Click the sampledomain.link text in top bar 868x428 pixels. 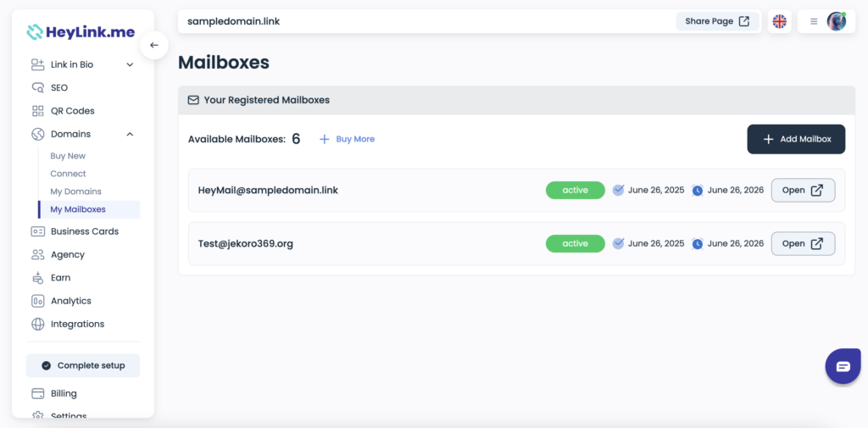233,21
